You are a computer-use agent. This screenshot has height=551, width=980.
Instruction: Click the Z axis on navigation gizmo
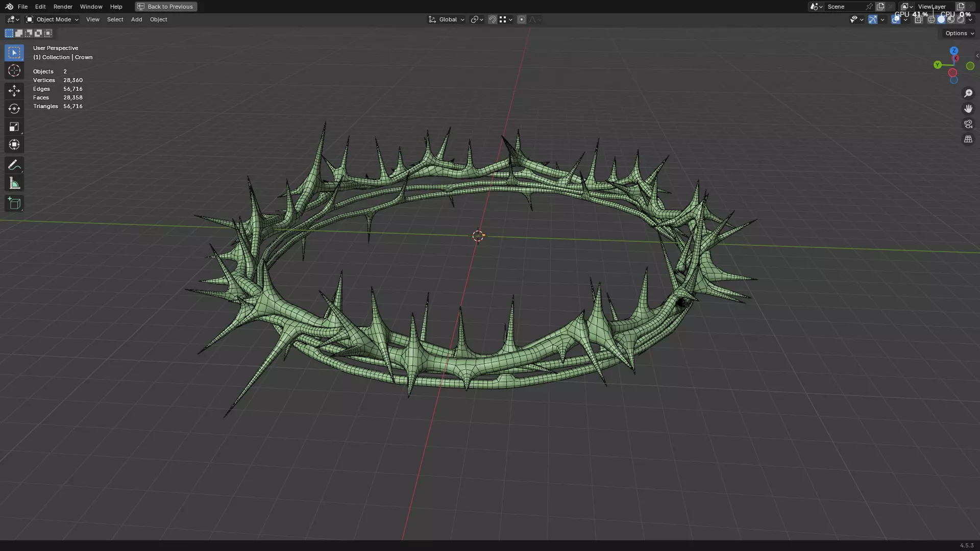click(954, 51)
